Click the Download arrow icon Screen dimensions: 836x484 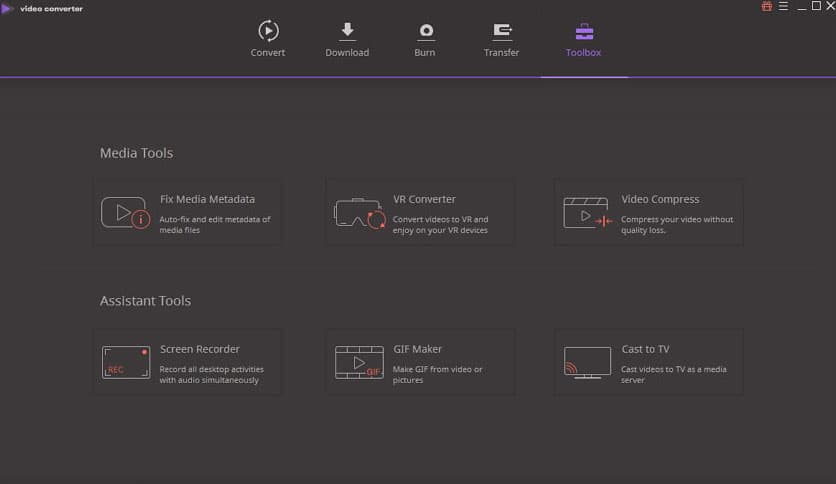(x=347, y=31)
